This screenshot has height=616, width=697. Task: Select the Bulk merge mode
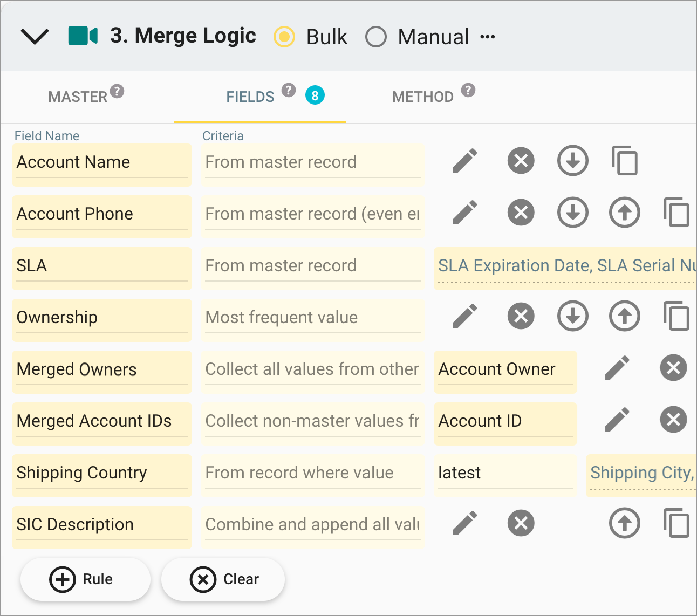tap(284, 37)
